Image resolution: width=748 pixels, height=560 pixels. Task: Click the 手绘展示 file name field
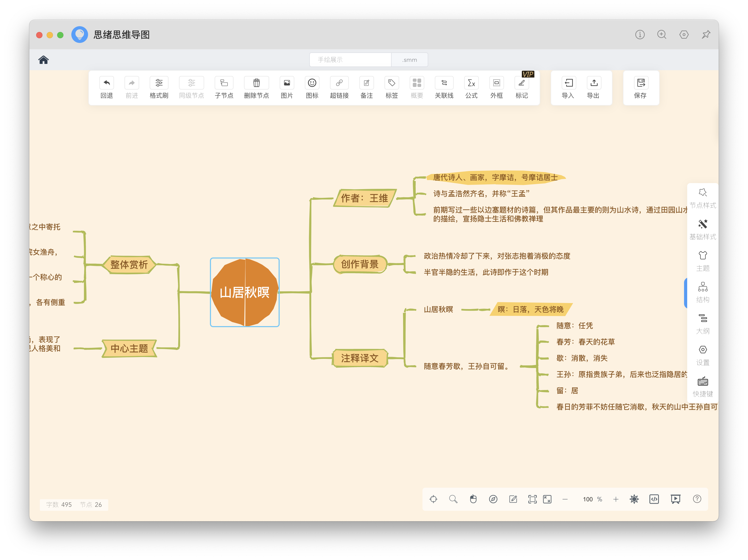pyautogui.click(x=350, y=60)
